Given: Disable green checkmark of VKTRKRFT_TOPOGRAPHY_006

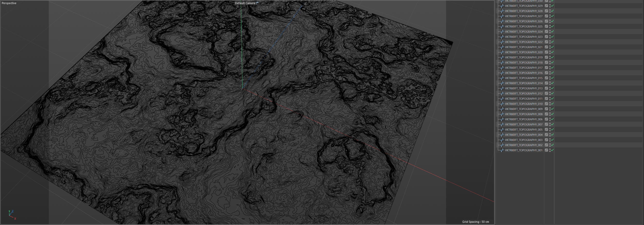Looking at the screenshot, I should click(x=552, y=119).
